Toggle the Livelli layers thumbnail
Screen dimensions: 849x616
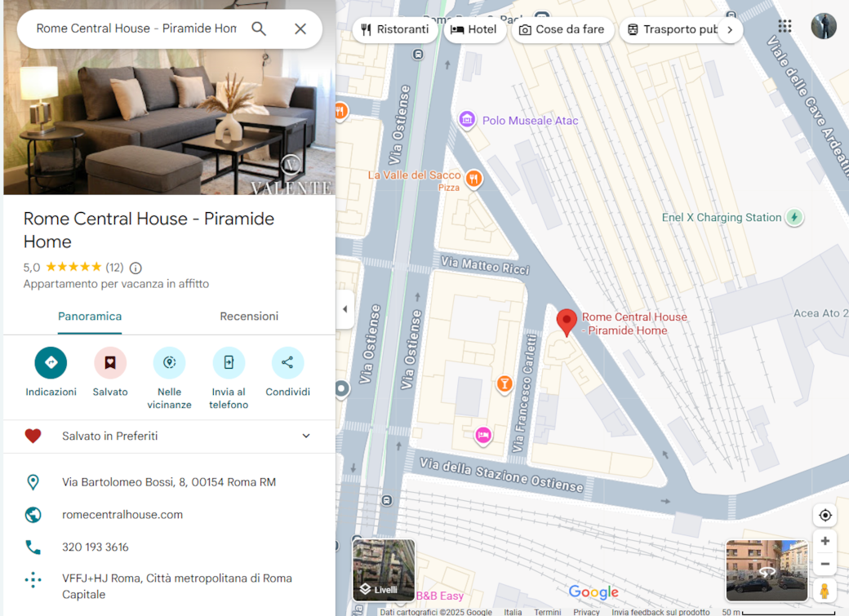pyautogui.click(x=384, y=570)
